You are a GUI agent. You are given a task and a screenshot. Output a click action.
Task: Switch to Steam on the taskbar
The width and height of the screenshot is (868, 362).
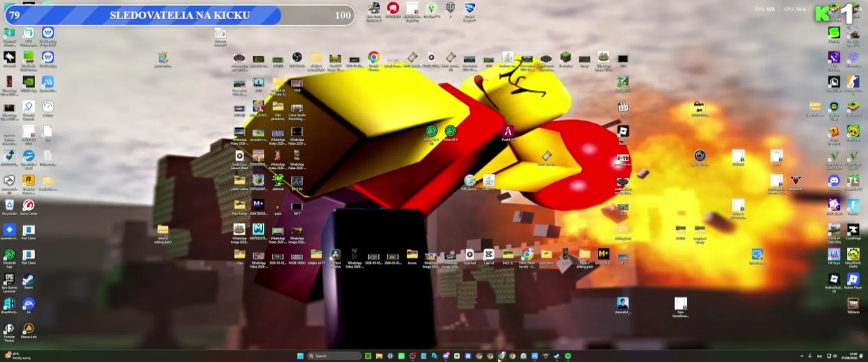coord(557,356)
